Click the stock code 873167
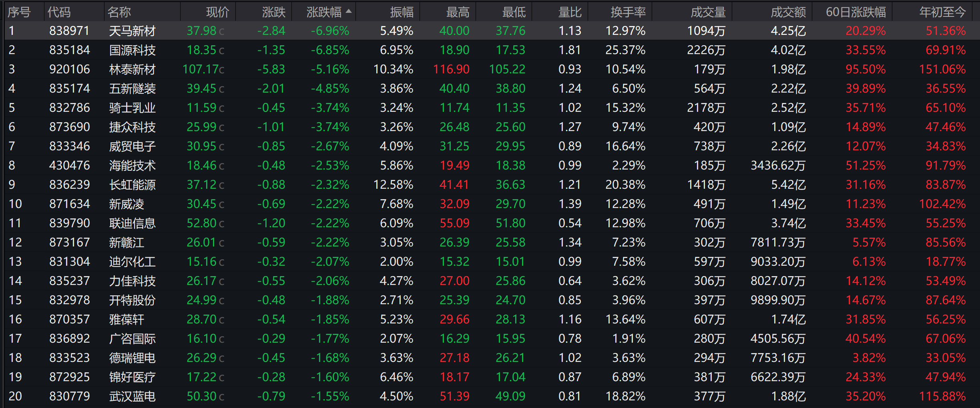The height and width of the screenshot is (408, 980). (x=69, y=242)
